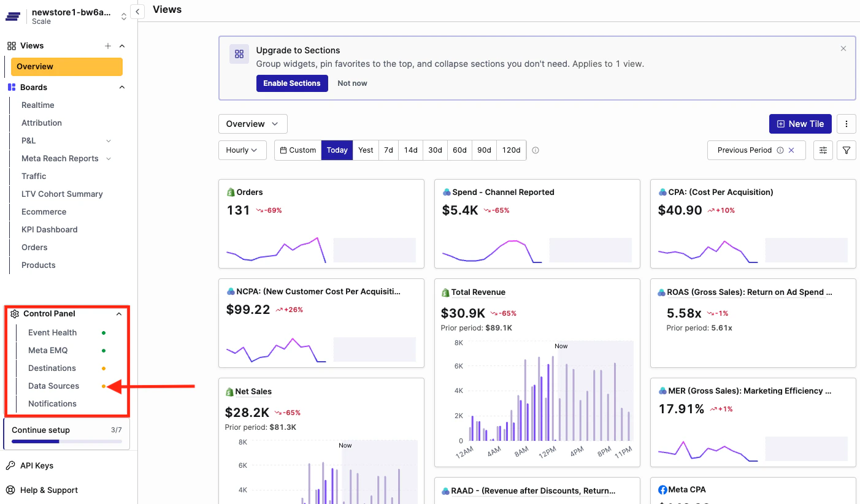
Task: Open the Attribution board
Action: pos(42,123)
